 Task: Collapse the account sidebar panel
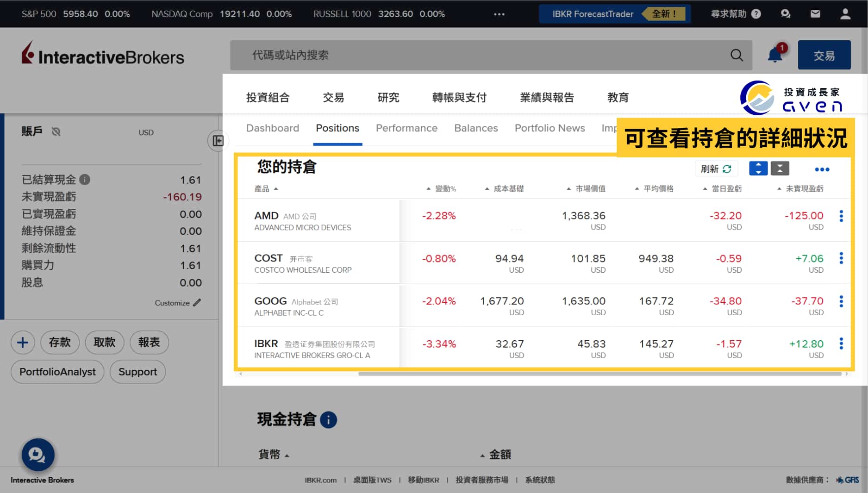click(218, 140)
